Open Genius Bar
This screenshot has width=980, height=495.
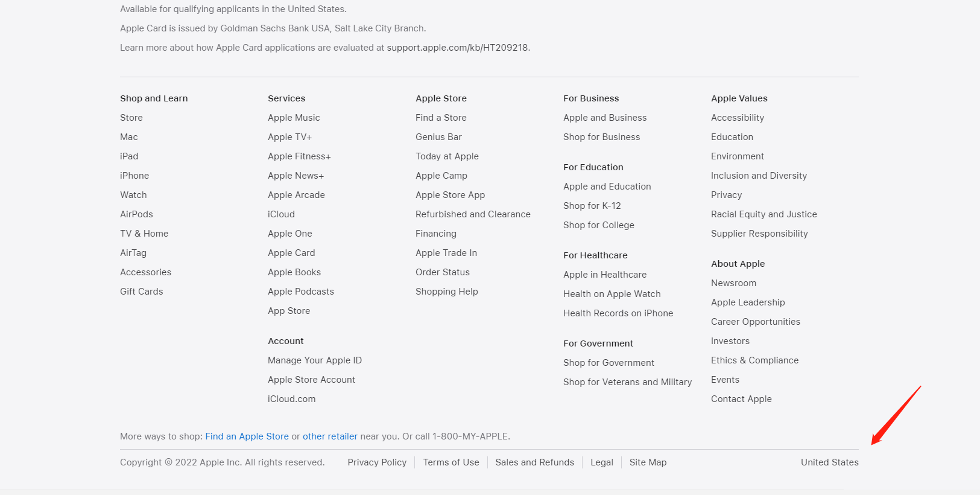[438, 137]
